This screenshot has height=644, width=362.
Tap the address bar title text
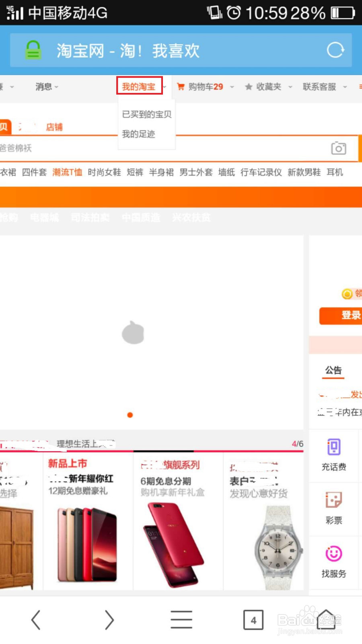[128, 51]
